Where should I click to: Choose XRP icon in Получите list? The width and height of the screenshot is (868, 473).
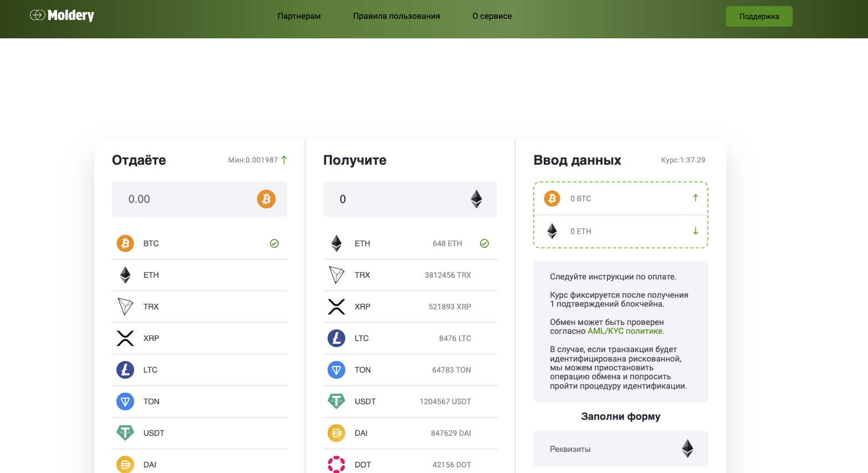coord(336,307)
